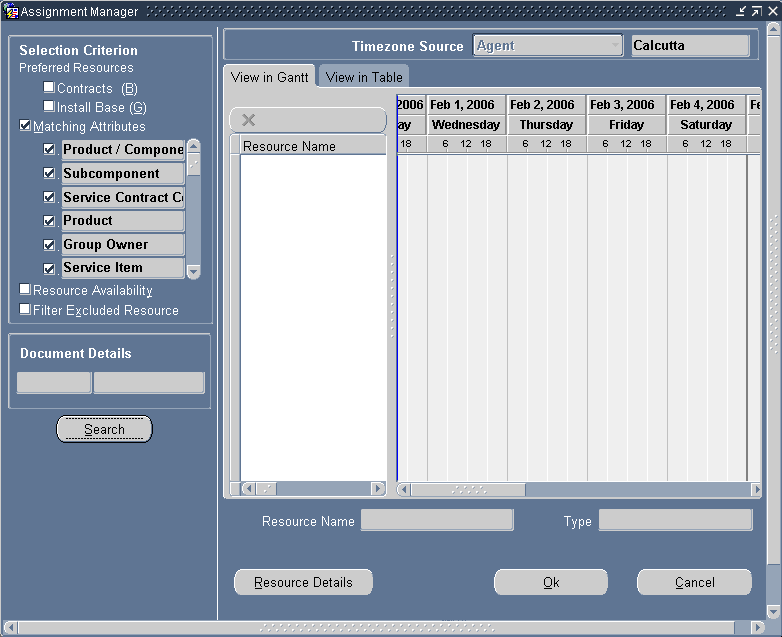Enable the Filter Excluded Resource checkbox
782x637 pixels.
(25, 309)
